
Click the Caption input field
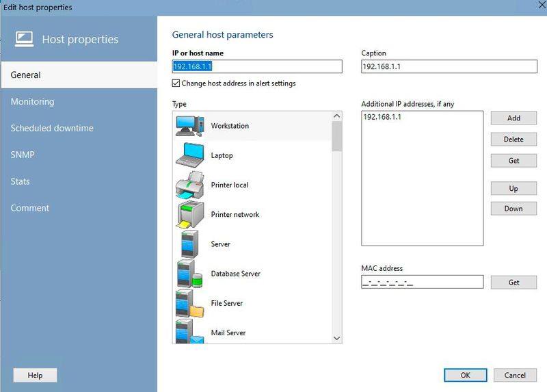click(x=449, y=66)
